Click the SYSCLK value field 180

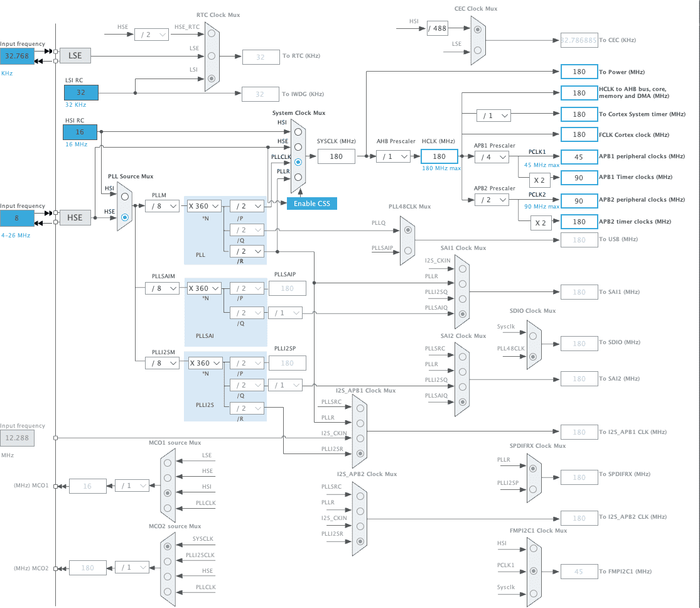pyautogui.click(x=336, y=156)
